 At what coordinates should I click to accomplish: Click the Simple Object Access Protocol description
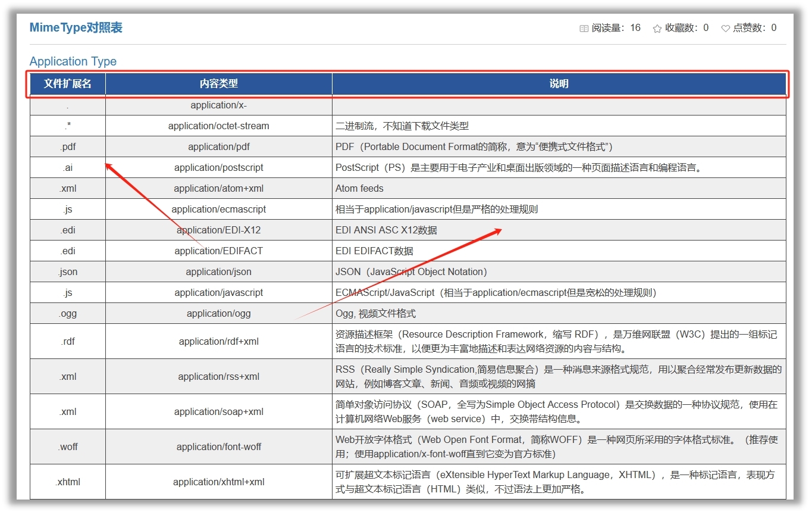[x=559, y=411]
